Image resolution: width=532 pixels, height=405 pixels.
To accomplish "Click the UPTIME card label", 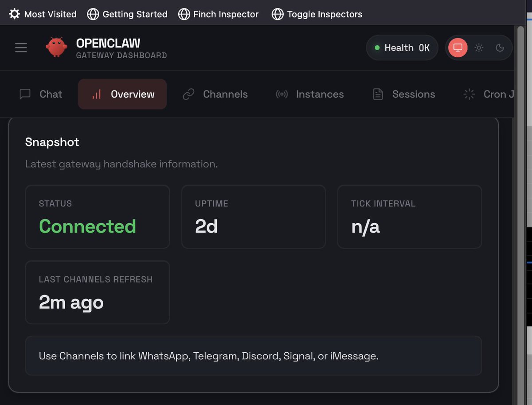I will click(211, 204).
